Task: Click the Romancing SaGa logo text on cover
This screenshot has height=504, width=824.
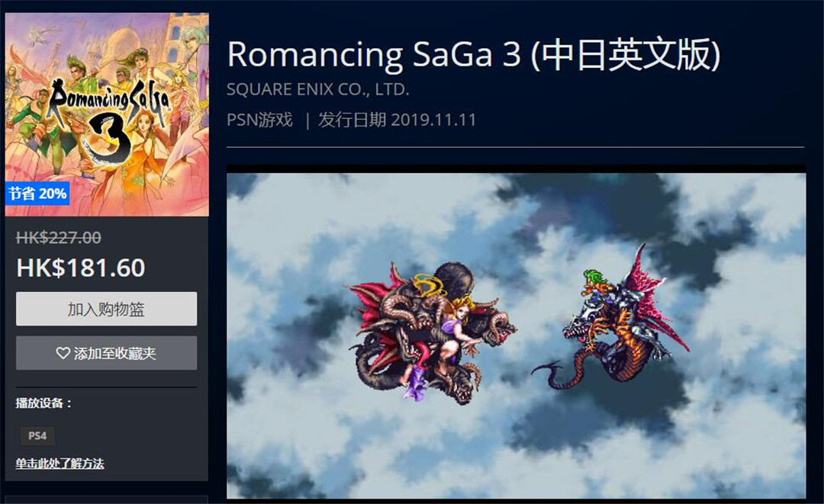Action: pos(109,98)
